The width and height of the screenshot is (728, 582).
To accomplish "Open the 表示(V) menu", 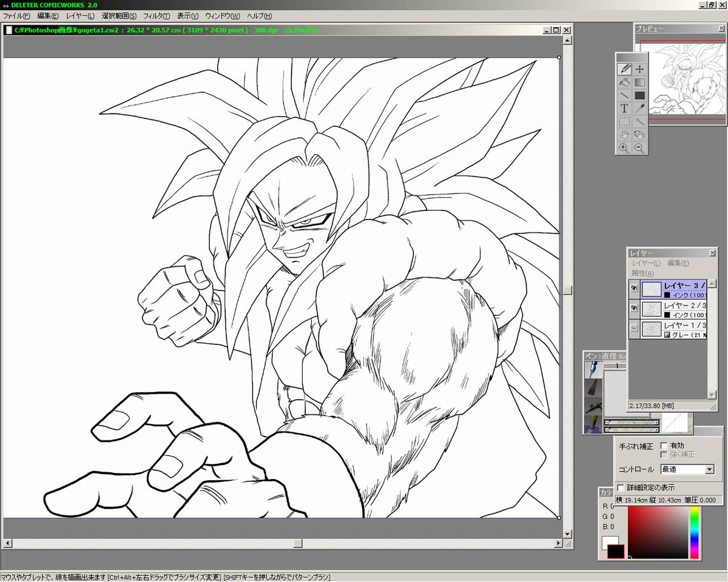I will click(187, 16).
